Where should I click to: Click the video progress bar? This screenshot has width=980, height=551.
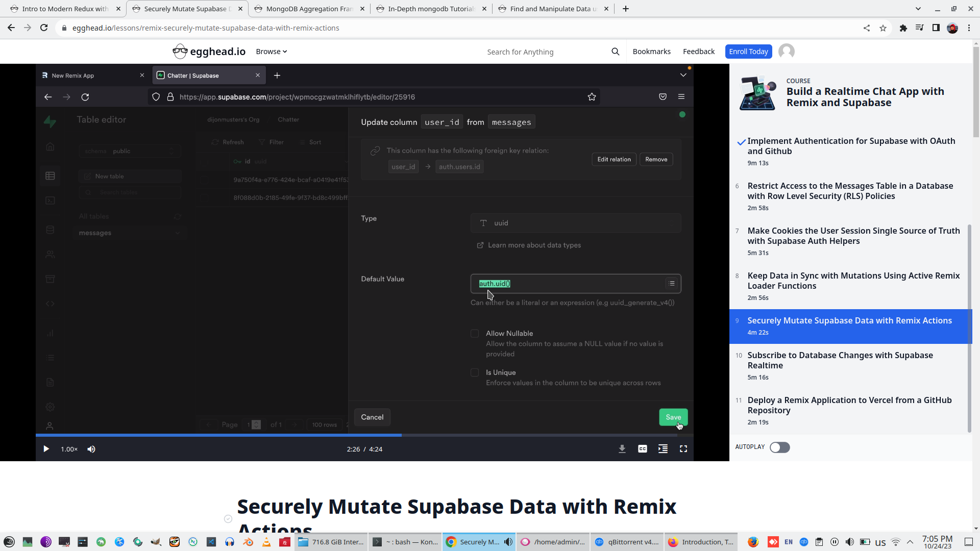pyautogui.click(x=510, y=435)
